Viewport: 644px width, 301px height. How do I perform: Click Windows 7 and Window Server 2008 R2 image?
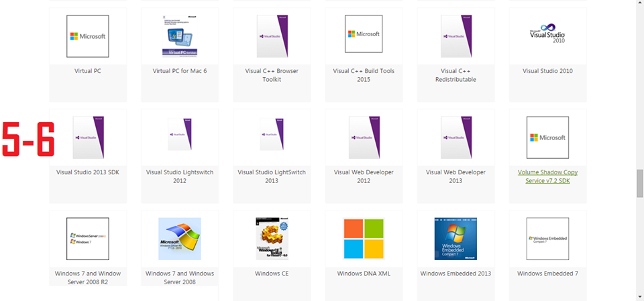pyautogui.click(x=88, y=239)
